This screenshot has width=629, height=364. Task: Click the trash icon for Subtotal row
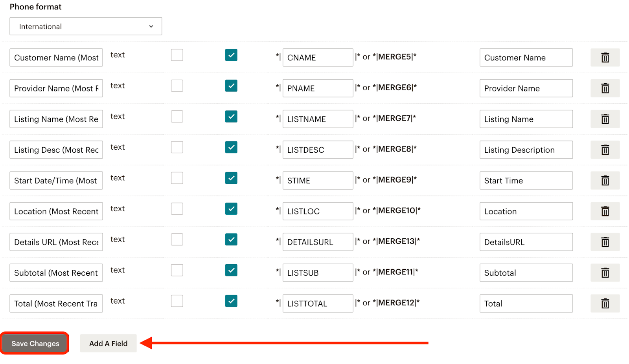[605, 273]
